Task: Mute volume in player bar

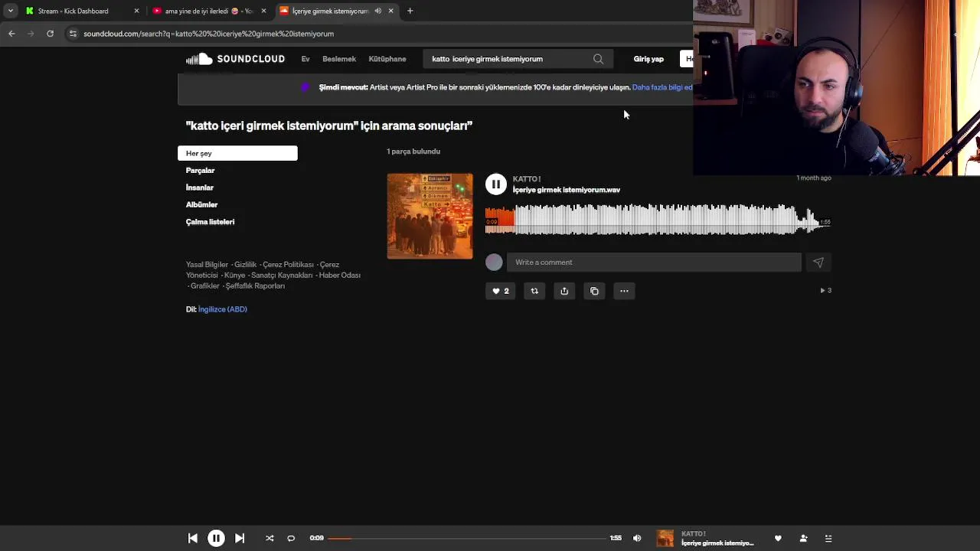Action: pyautogui.click(x=637, y=539)
